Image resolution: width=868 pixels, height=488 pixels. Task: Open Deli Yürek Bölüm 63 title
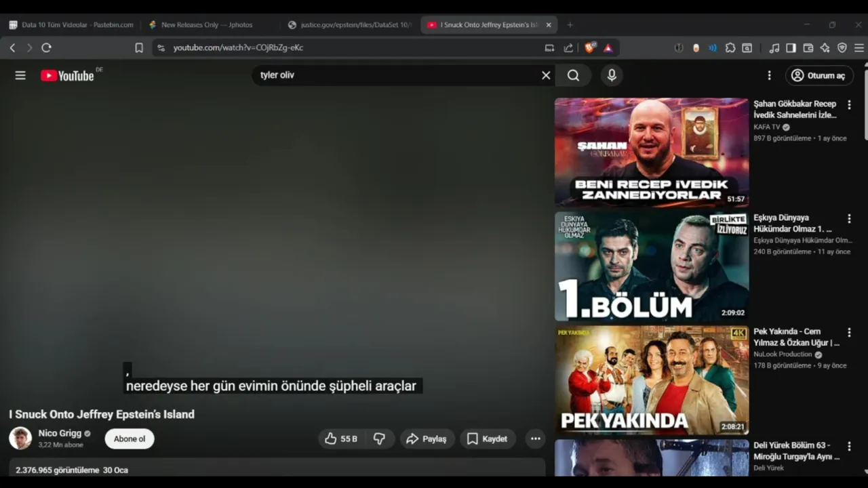click(797, 451)
